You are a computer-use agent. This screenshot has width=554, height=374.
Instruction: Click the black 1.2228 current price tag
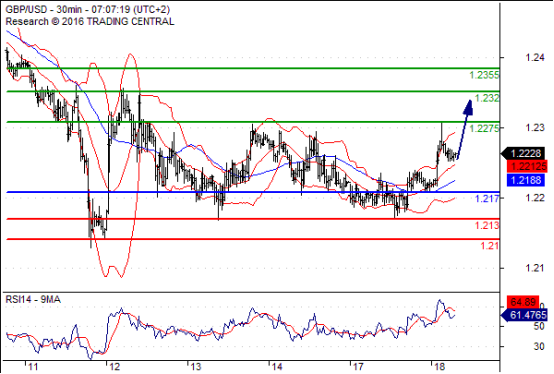point(524,153)
